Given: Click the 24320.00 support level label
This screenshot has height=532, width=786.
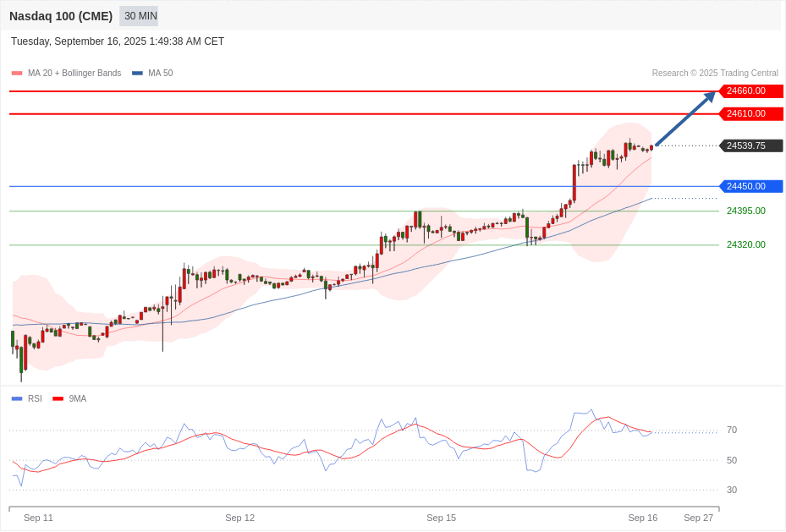Looking at the screenshot, I should 746,245.
